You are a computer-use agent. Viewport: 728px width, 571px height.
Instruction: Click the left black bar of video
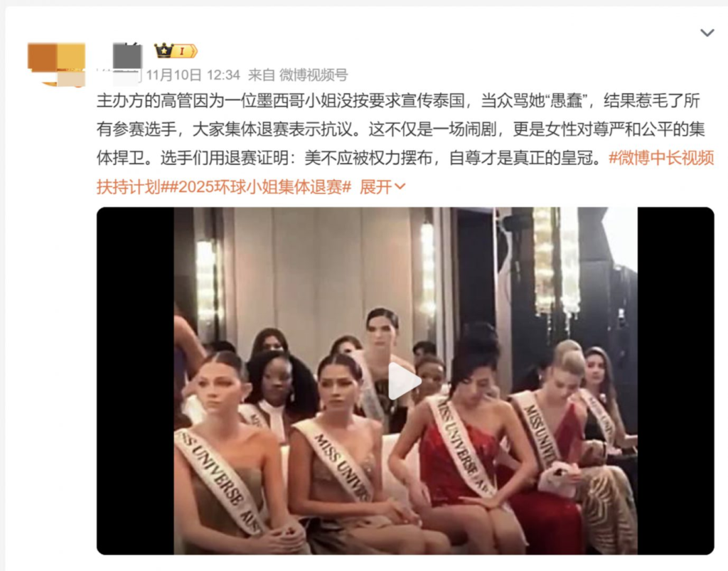(135, 380)
